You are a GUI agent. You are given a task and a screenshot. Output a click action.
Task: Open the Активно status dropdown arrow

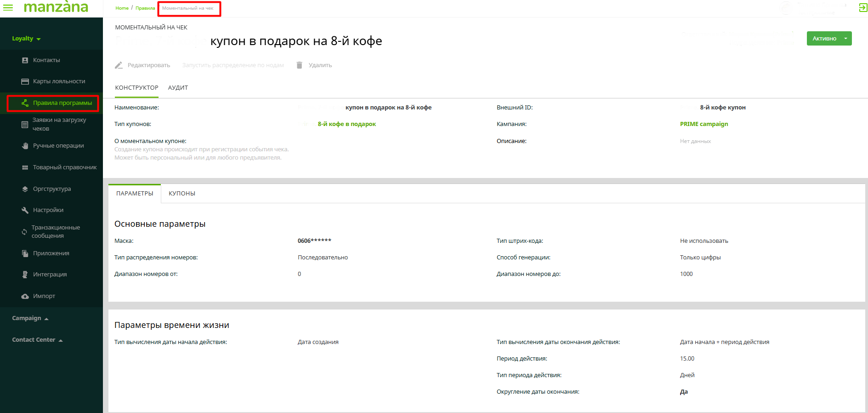[845, 39]
